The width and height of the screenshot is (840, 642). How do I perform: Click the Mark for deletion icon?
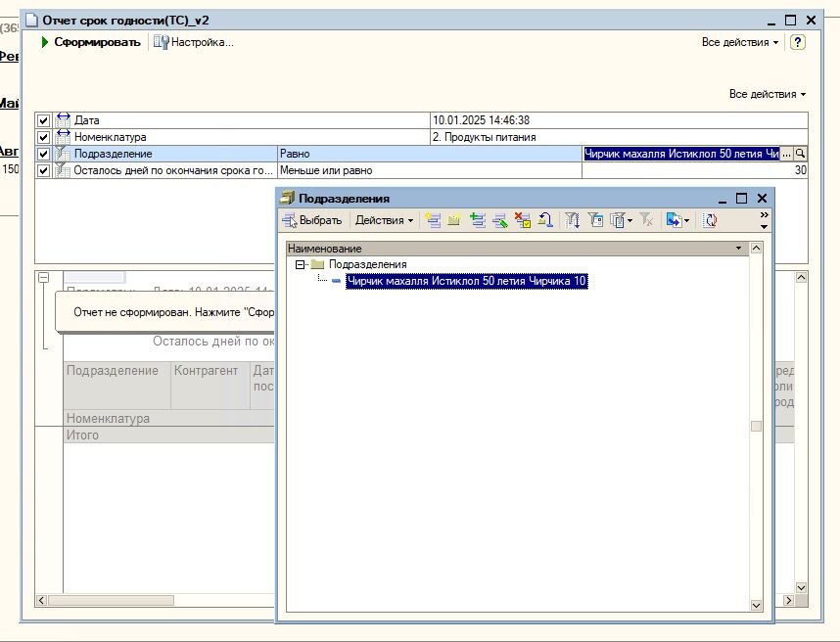pyautogui.click(x=523, y=220)
